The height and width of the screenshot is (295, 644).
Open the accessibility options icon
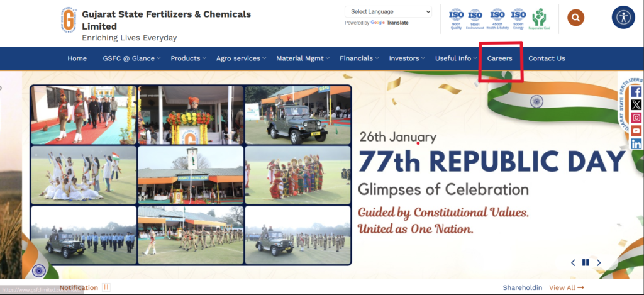[x=623, y=17]
